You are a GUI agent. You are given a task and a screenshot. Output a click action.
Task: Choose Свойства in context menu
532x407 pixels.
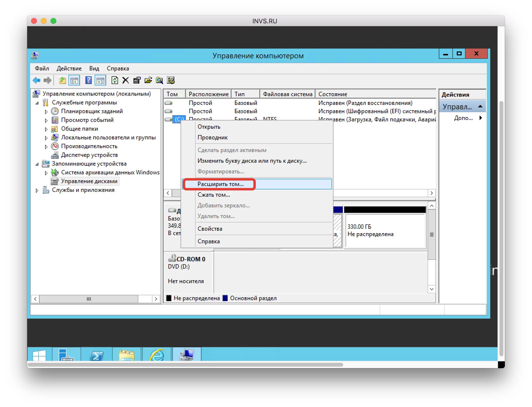pos(257,229)
